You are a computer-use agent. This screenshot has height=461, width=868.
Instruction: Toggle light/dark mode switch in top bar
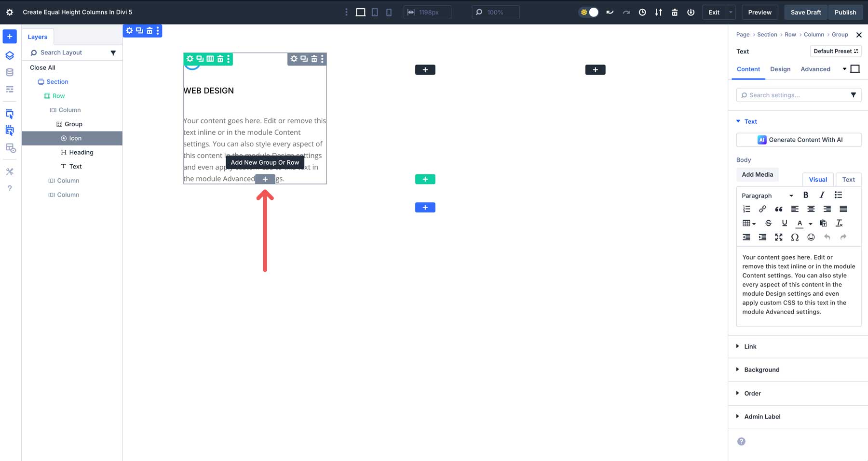pyautogui.click(x=589, y=12)
